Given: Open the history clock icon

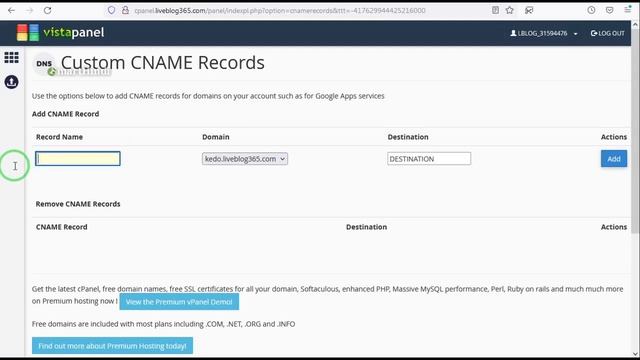Looking at the screenshot, I should click(x=591, y=10).
